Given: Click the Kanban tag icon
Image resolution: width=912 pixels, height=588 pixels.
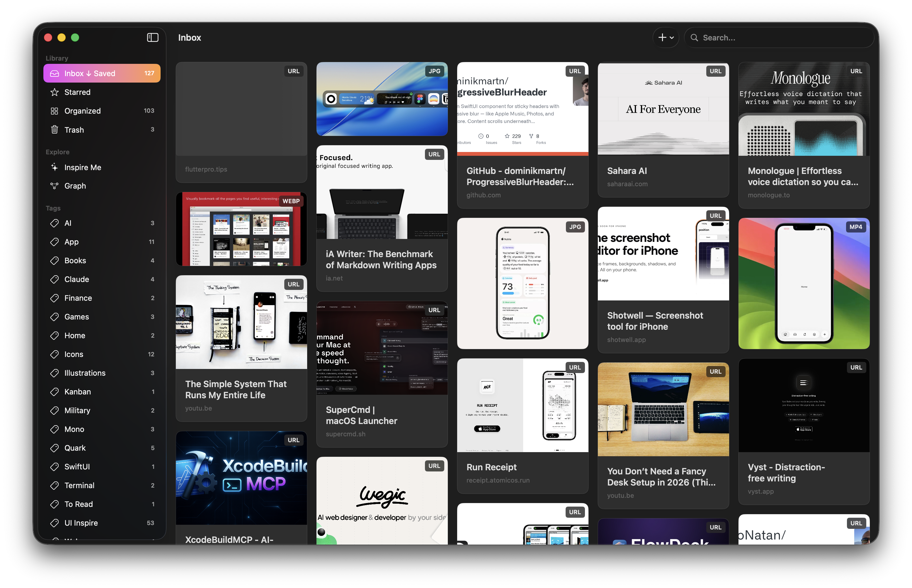Looking at the screenshot, I should 55,392.
